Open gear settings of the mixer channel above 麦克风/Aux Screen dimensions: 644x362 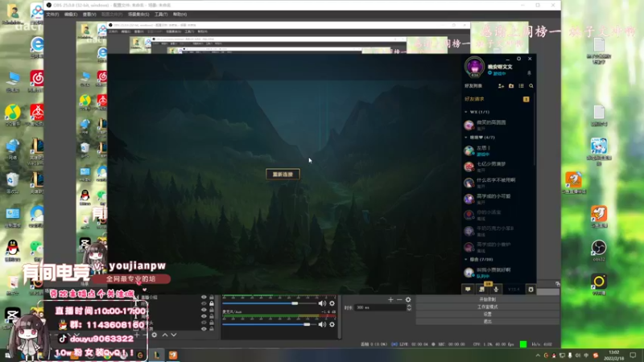(x=332, y=303)
